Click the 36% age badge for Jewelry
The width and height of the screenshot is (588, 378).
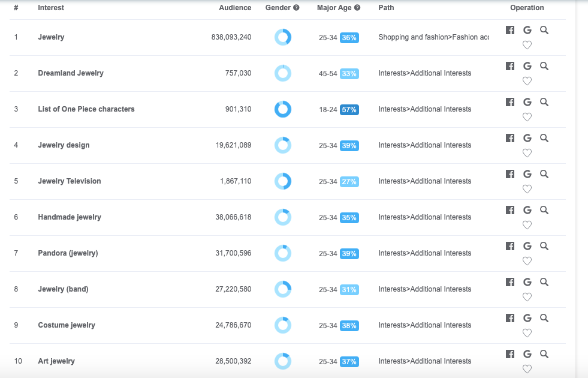(x=349, y=38)
